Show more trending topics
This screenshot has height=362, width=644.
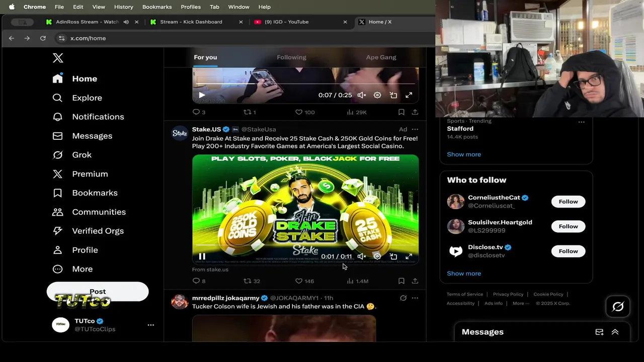(x=464, y=154)
